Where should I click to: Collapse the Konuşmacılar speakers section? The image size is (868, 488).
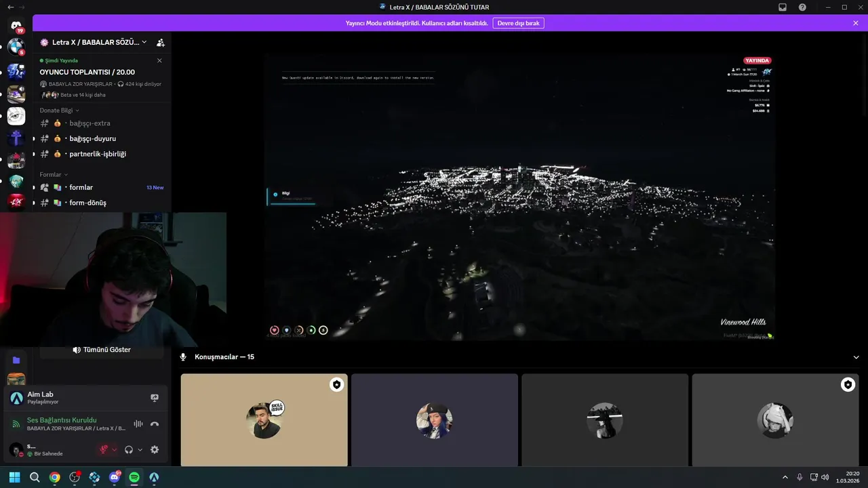click(x=856, y=357)
